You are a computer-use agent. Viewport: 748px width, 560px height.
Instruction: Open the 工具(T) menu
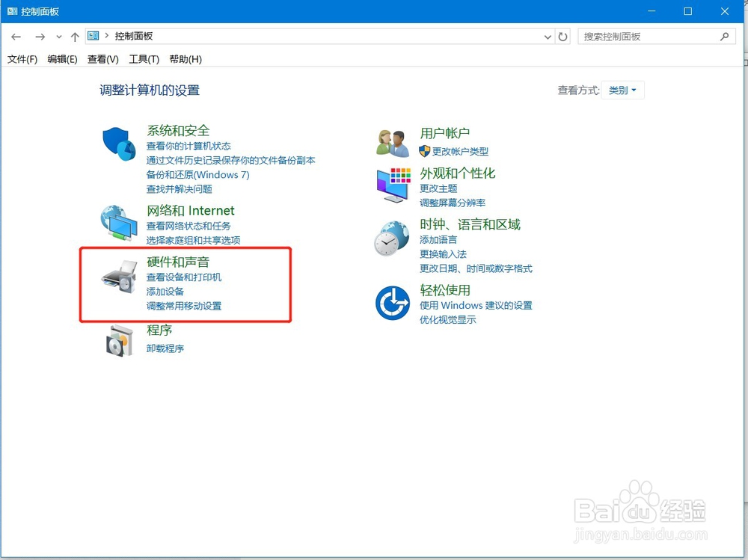tap(144, 59)
